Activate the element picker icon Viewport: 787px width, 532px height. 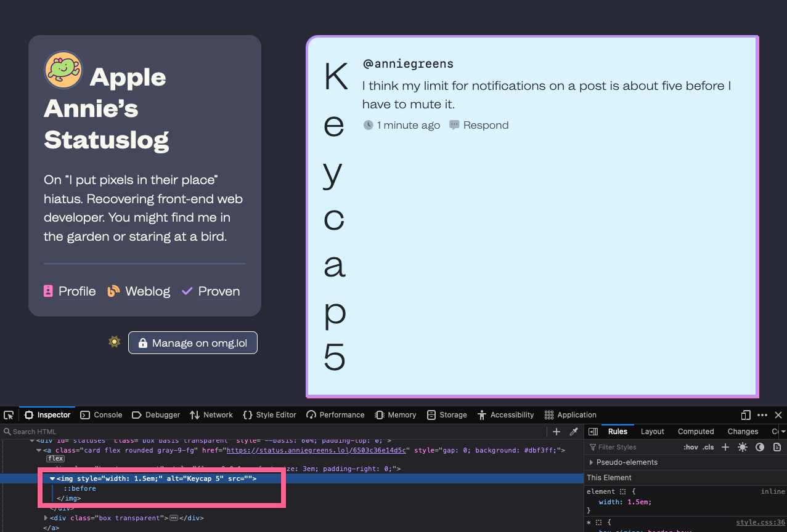click(x=9, y=415)
